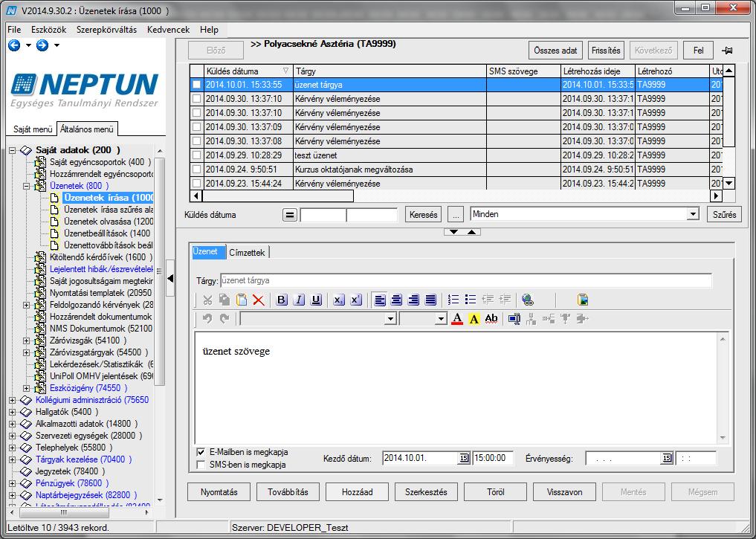Screen dimensions: 756x539
Task: Open the Eszközök menu
Action: [x=49, y=30]
